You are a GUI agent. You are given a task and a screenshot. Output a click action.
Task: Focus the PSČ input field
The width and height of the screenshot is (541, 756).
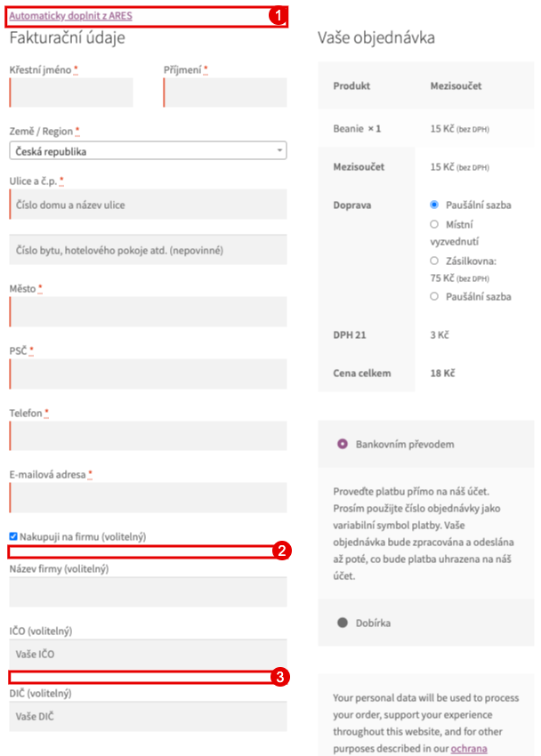(148, 374)
